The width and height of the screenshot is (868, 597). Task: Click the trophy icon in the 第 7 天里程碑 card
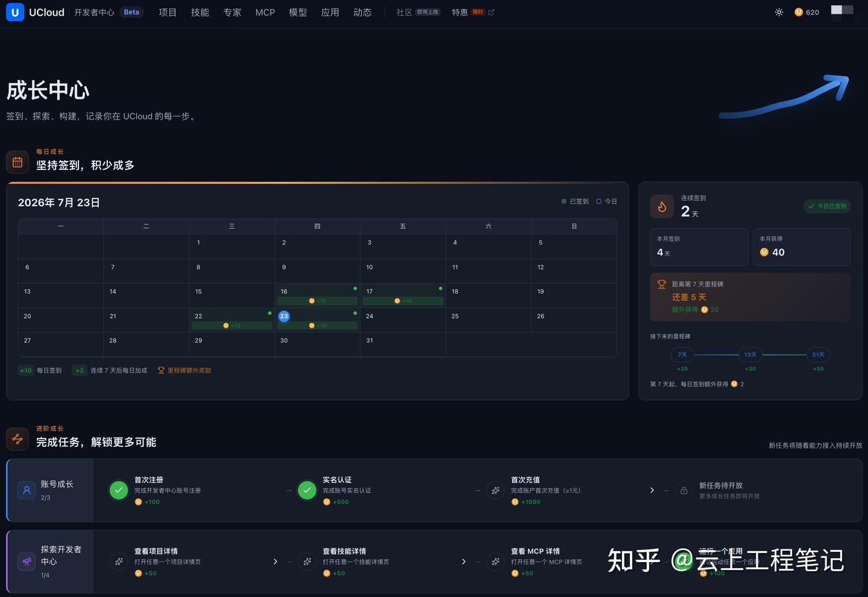tap(661, 285)
